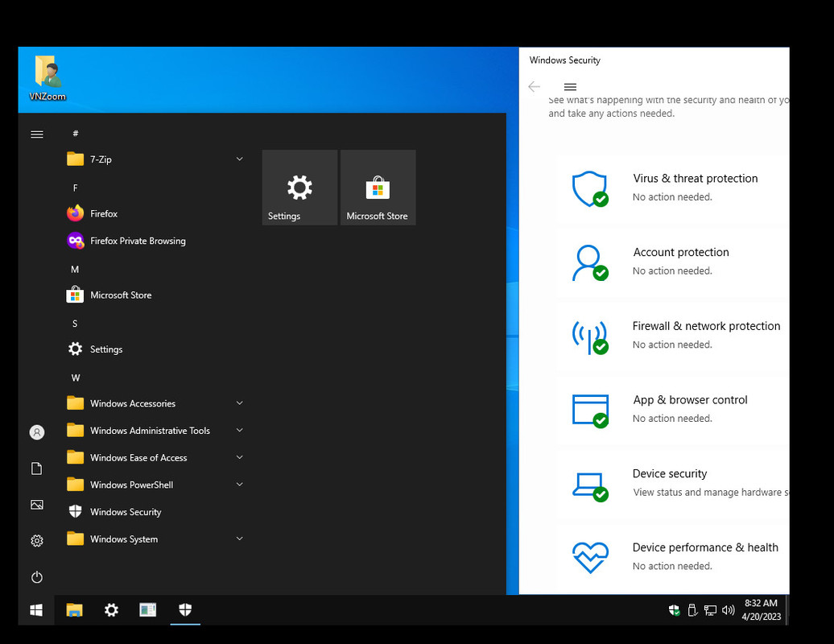Expand the Windows Accessories folder chevron
Viewport: 834px width, 644px height.
(x=239, y=403)
